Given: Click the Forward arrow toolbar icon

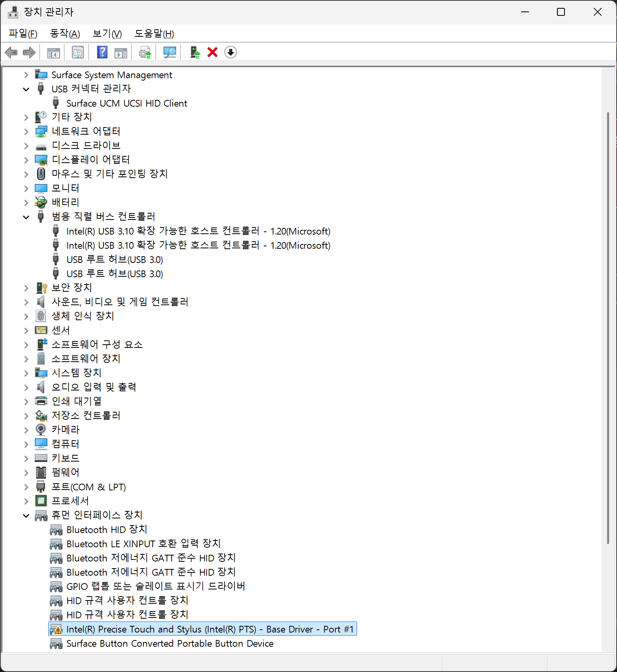Looking at the screenshot, I should [x=29, y=52].
